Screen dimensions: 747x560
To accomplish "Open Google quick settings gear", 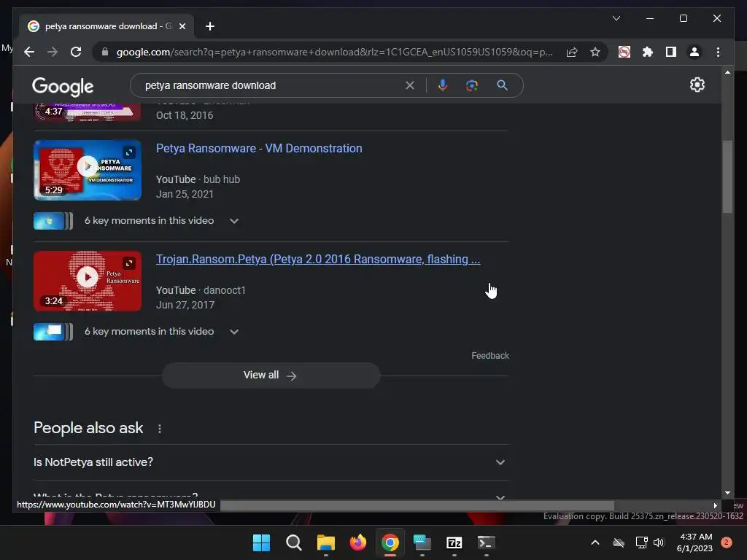I will [697, 85].
